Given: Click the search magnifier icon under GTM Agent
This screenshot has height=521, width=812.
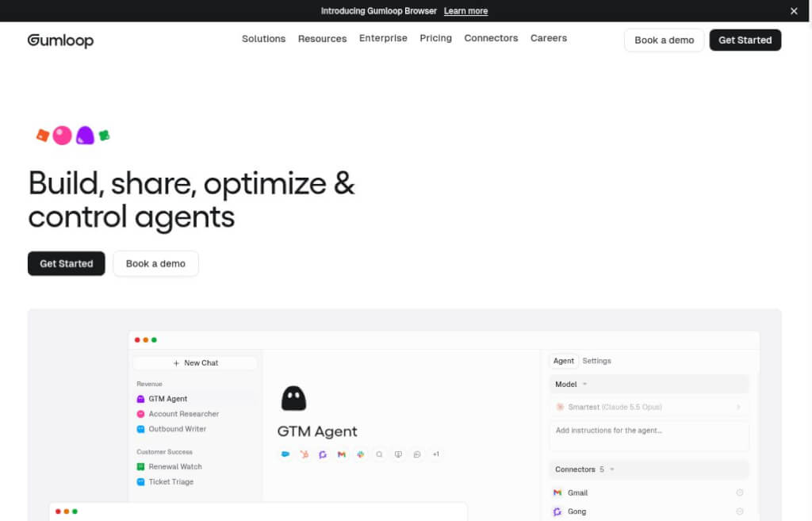Looking at the screenshot, I should [379, 454].
